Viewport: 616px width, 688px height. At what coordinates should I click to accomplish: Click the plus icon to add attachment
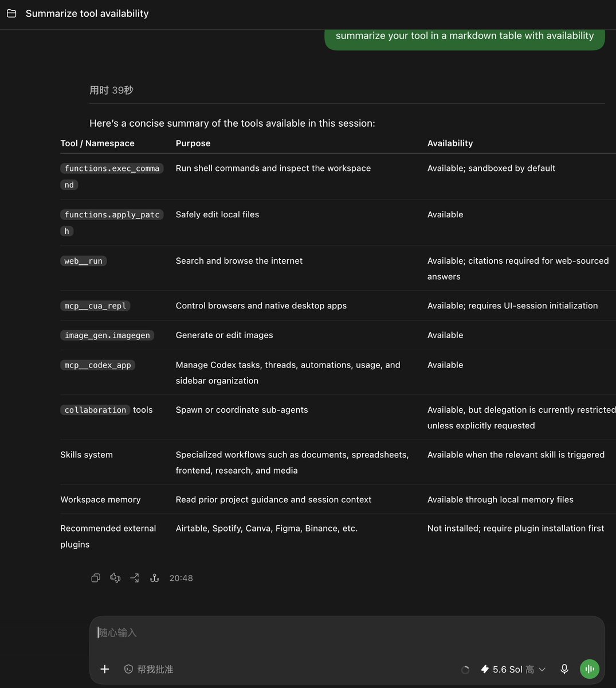[105, 669]
